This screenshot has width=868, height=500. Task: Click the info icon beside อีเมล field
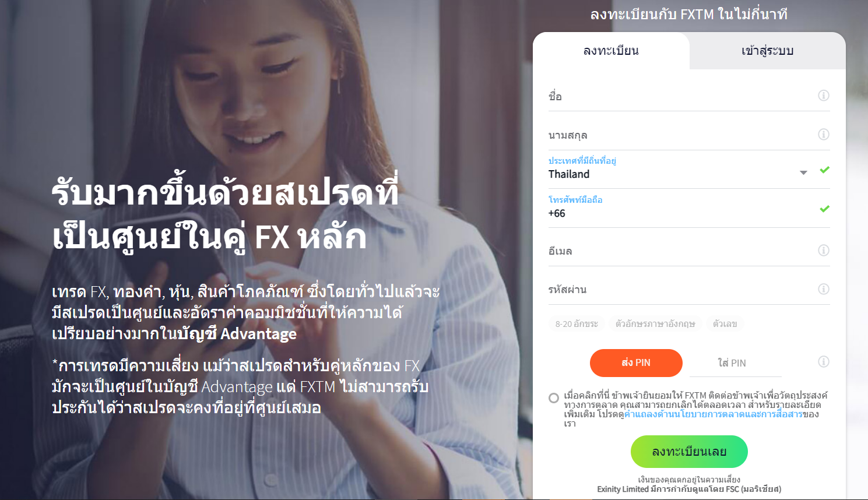823,251
